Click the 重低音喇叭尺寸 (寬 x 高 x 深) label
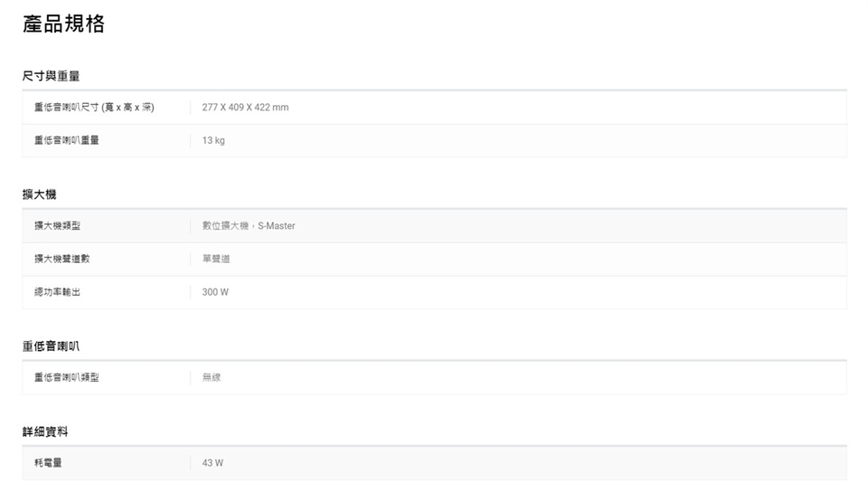This screenshot has width=868, height=501. 94,108
